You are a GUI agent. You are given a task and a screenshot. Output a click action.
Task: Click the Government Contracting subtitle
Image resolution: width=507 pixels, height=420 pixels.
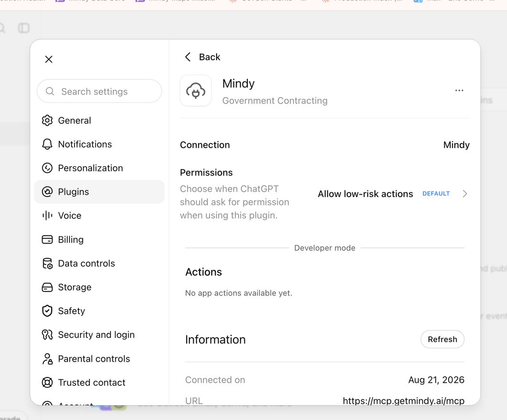click(x=275, y=100)
